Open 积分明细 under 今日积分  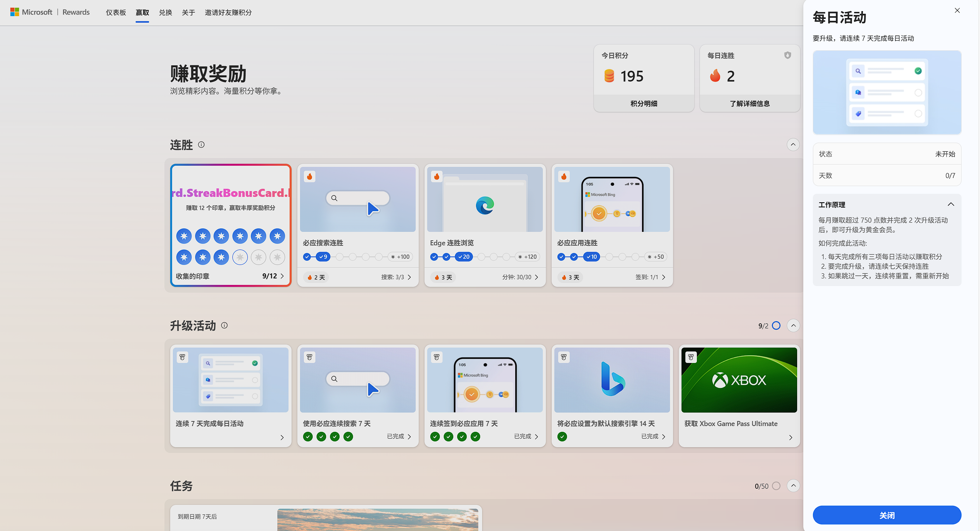(x=643, y=103)
